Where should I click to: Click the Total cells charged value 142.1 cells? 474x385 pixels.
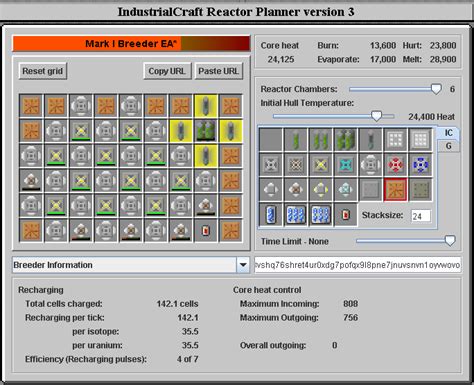[178, 304]
